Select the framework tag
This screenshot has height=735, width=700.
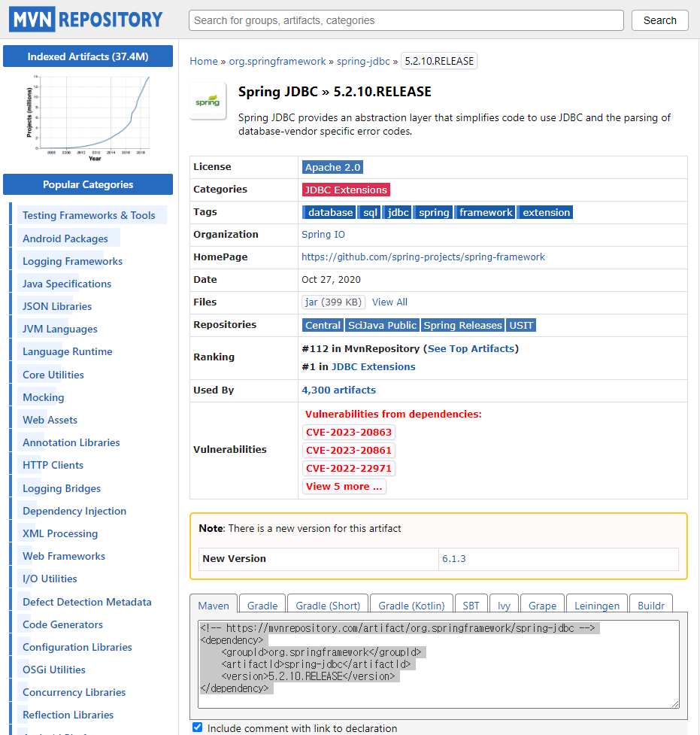[x=486, y=212]
